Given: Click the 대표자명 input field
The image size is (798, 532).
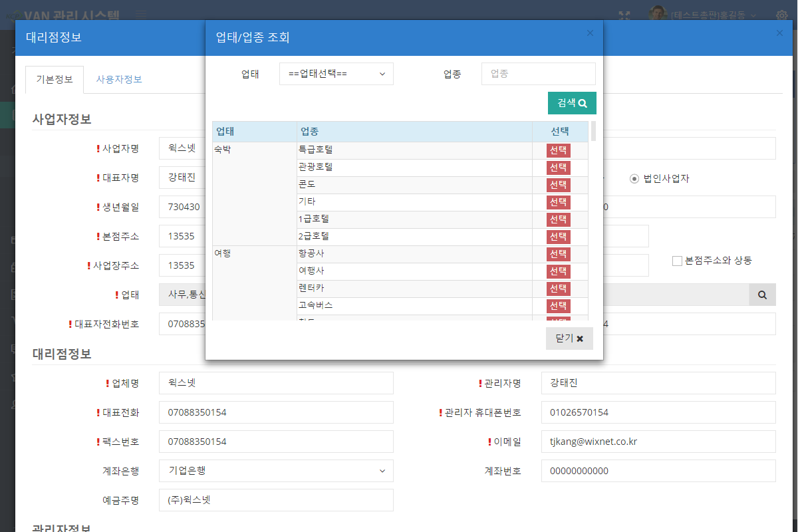Looking at the screenshot, I should 182,178.
